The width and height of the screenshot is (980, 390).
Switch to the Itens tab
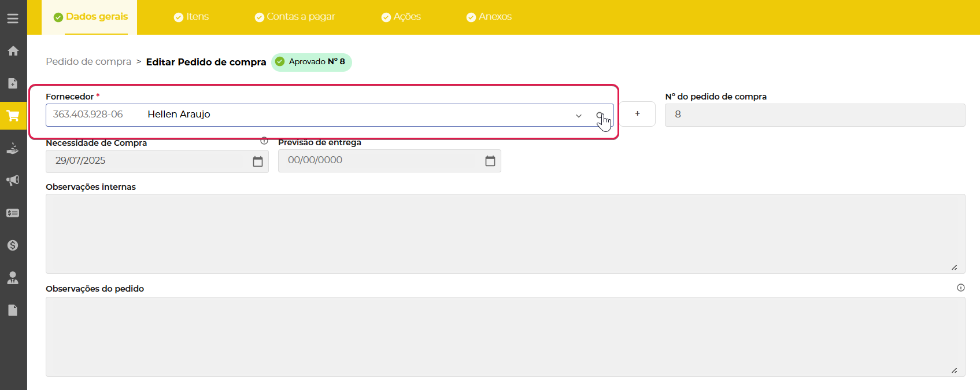click(x=191, y=17)
